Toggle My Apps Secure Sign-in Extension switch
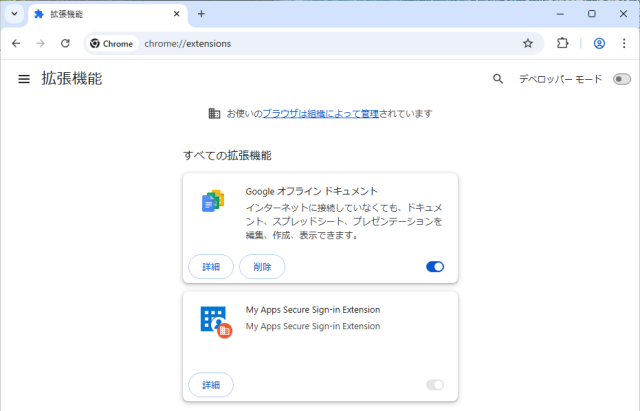The height and width of the screenshot is (411, 640). (435, 385)
